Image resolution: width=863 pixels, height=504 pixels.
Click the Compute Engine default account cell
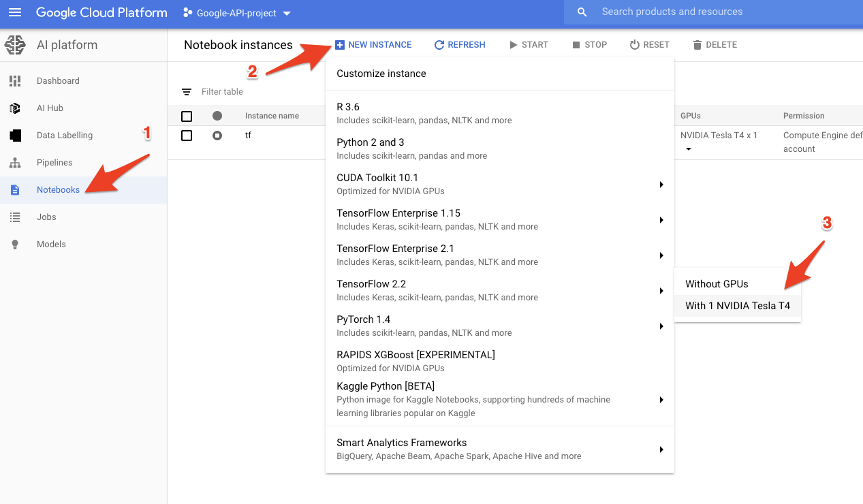click(823, 142)
